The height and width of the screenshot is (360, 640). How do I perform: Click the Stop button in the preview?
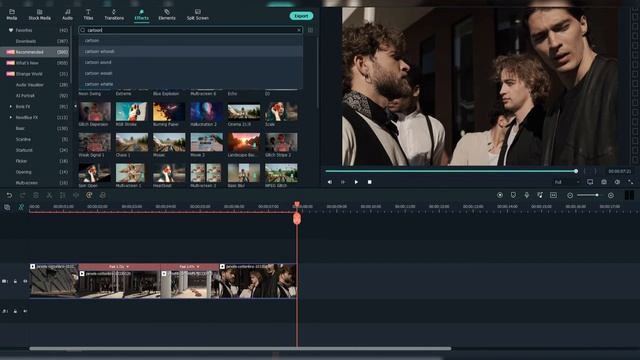[369, 182]
